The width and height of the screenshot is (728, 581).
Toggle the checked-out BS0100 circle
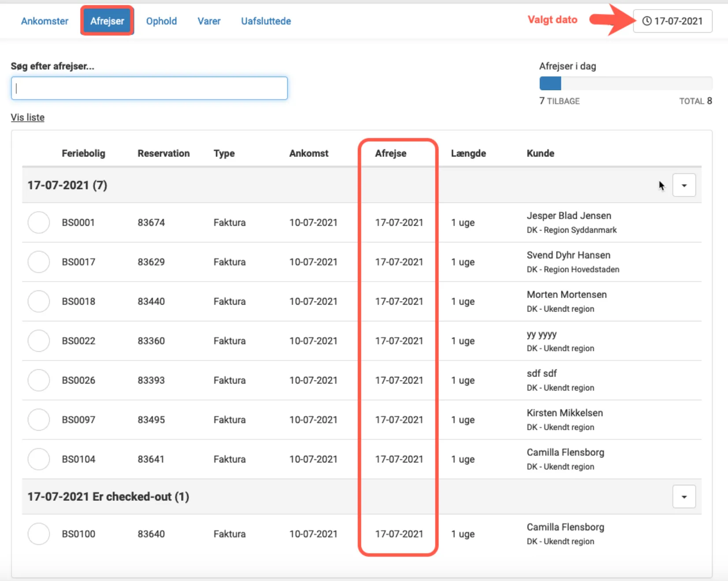tap(39, 534)
